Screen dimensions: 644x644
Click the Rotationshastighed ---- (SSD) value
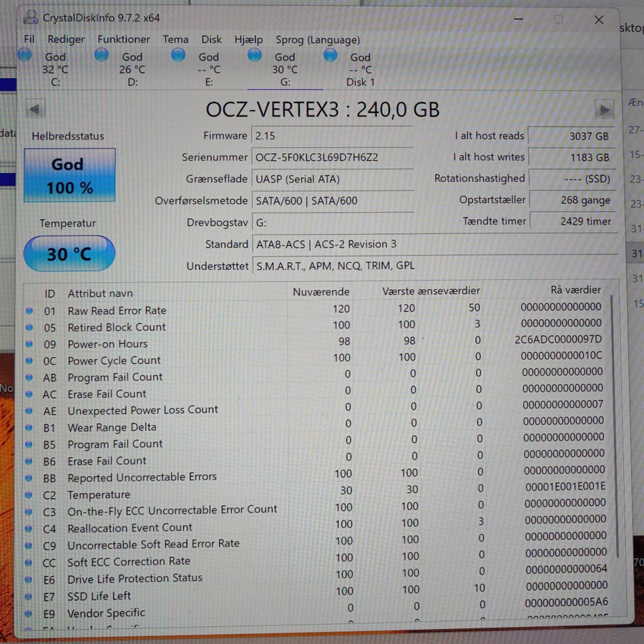pyautogui.click(x=572, y=179)
